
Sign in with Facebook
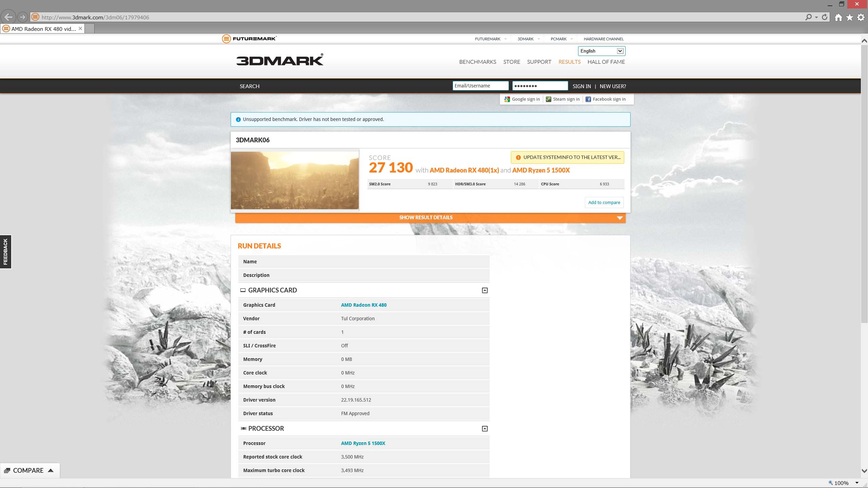pyautogui.click(x=606, y=99)
